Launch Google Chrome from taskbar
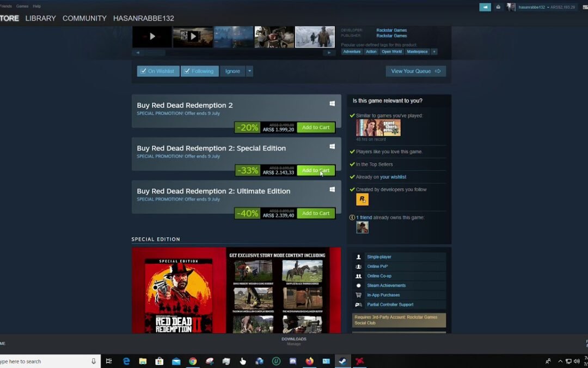 [x=193, y=361]
